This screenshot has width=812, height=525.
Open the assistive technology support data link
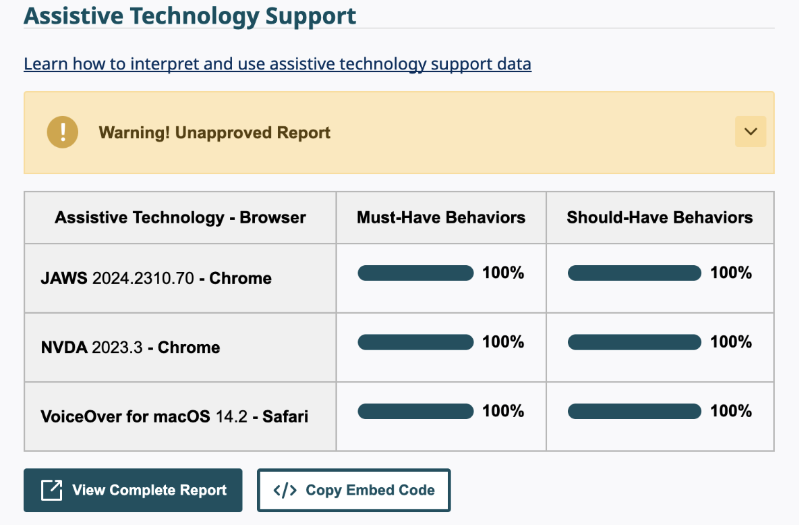pos(277,63)
